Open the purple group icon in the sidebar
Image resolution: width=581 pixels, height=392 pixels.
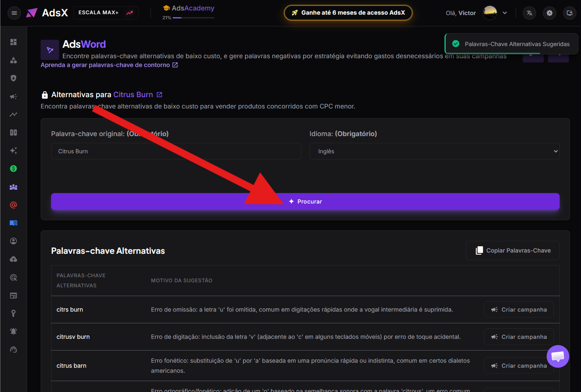(13, 187)
